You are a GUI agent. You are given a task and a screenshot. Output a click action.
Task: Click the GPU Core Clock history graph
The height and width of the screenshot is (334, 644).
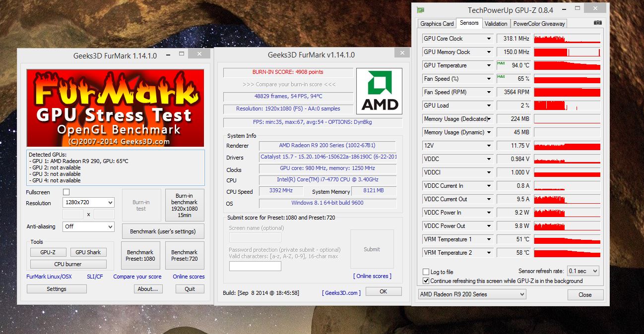click(567, 39)
